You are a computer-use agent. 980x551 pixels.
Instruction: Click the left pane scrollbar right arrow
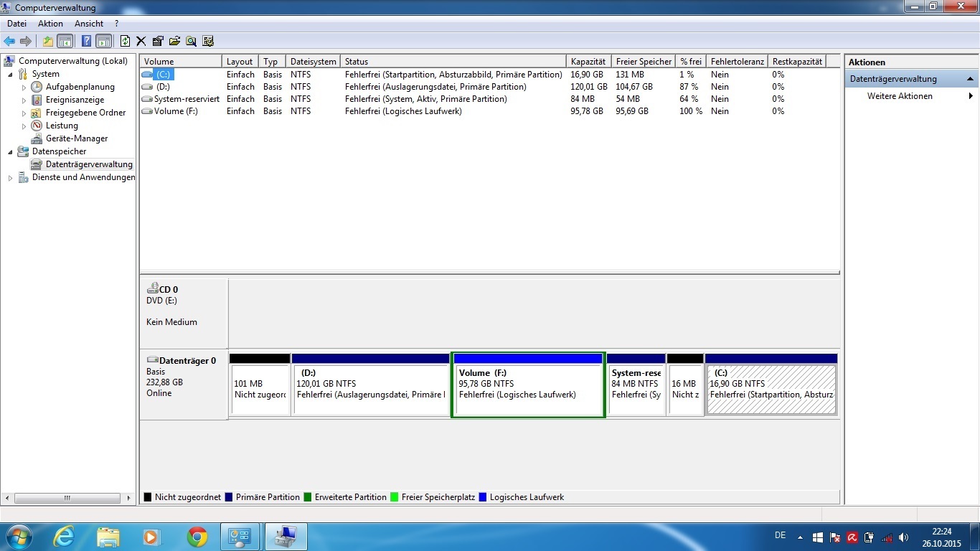click(129, 498)
